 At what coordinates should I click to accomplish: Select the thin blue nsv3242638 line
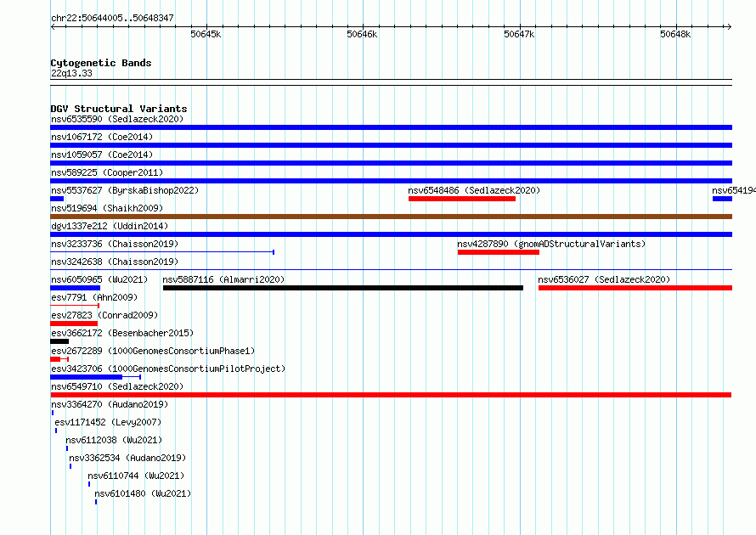tap(391, 269)
